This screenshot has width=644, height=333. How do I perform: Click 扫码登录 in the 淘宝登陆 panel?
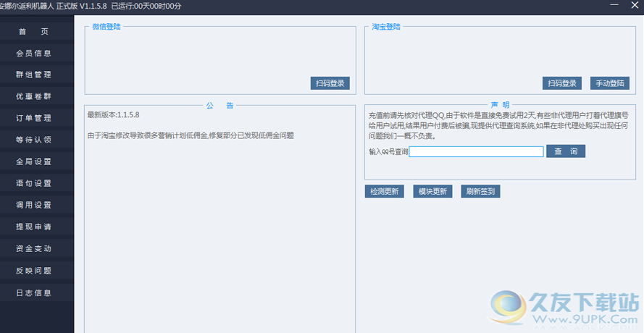(x=562, y=83)
